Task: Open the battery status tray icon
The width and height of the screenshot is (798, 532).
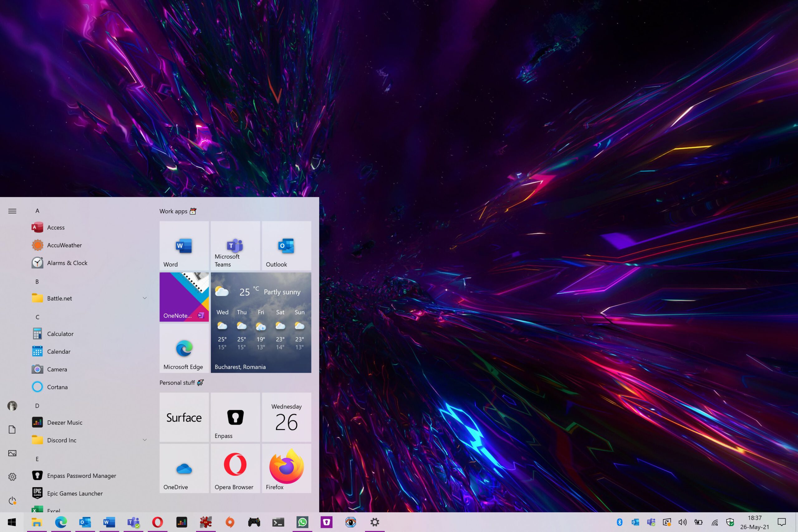Action: [698, 522]
